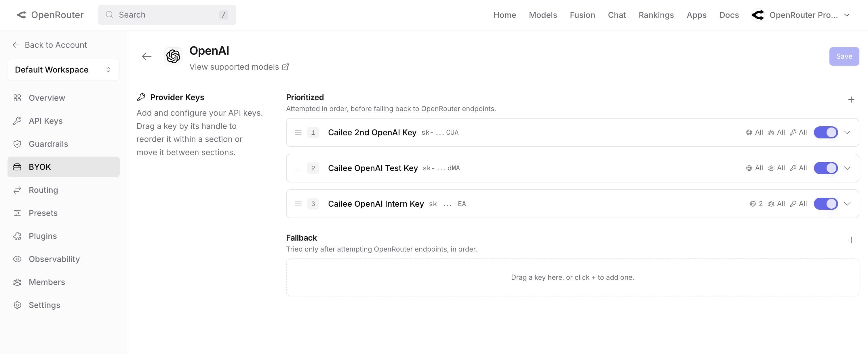The height and width of the screenshot is (354, 868).
Task: Expand the Cailee OpenAI Test Key row
Action: tap(847, 168)
